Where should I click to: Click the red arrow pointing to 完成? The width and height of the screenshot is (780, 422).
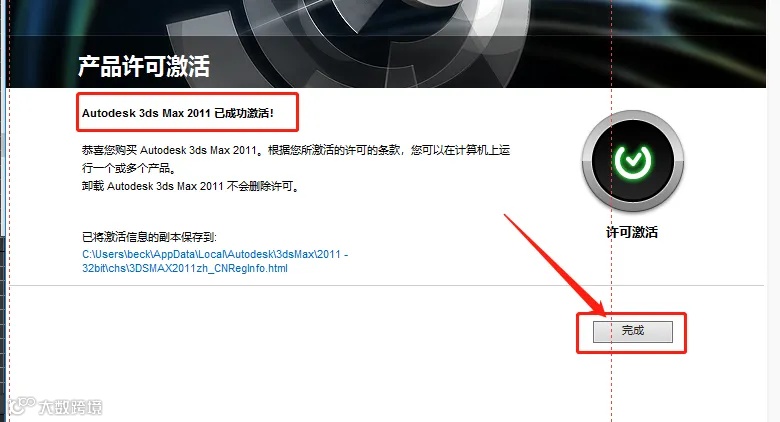click(x=555, y=264)
